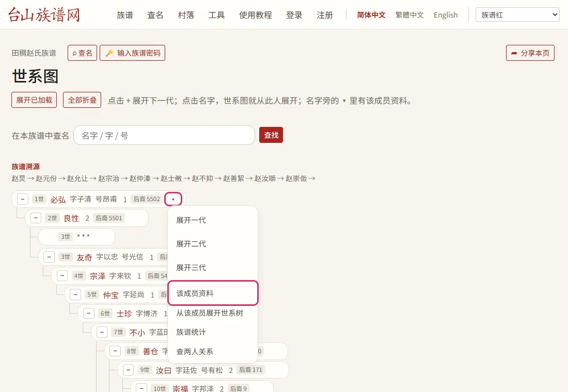This screenshot has width=568, height=392.
Task: Click the name 善仓
Action: tap(151, 351)
